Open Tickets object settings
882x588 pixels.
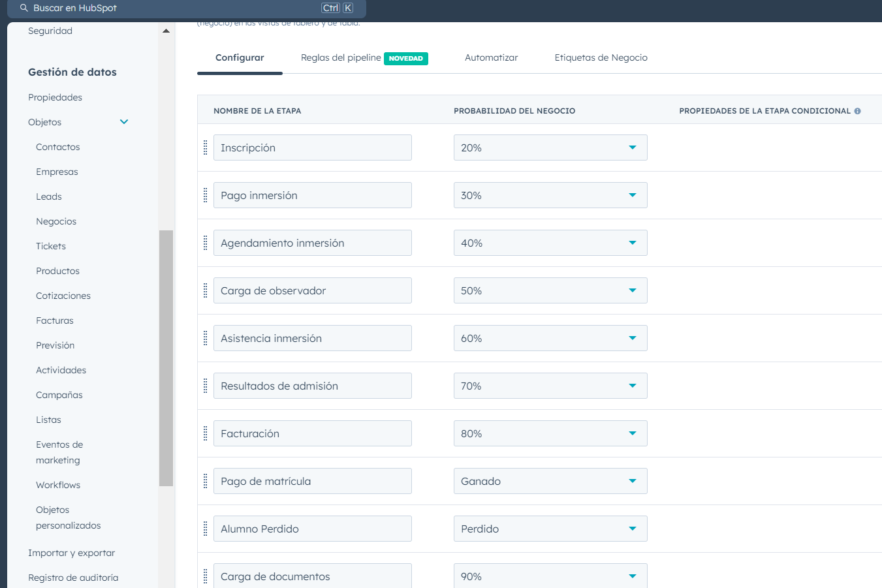click(x=51, y=246)
